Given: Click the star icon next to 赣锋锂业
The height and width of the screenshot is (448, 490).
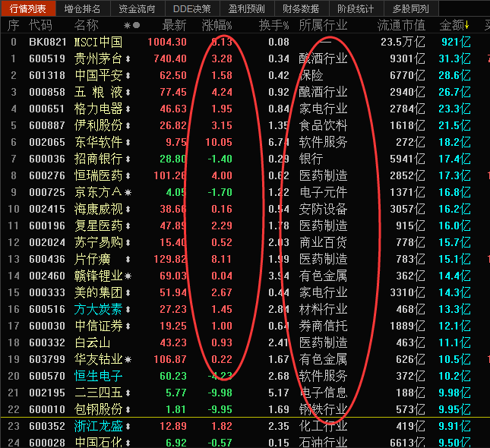Looking at the screenshot, I should pos(128,276).
